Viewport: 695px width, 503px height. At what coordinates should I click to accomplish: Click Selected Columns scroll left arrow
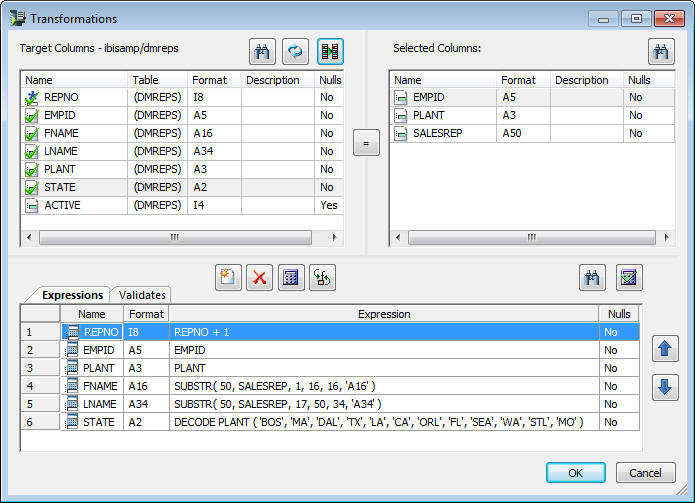click(398, 237)
